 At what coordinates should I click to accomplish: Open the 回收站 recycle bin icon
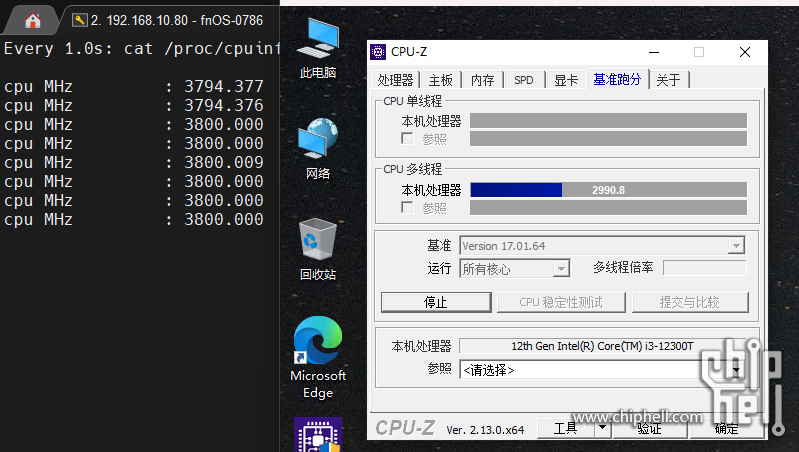(318, 250)
